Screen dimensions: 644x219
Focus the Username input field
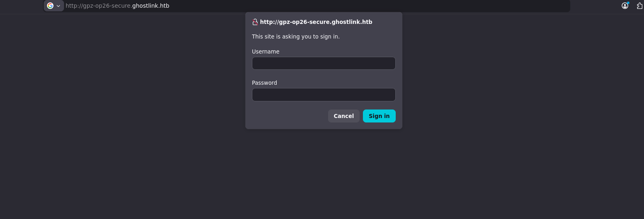pyautogui.click(x=324, y=63)
